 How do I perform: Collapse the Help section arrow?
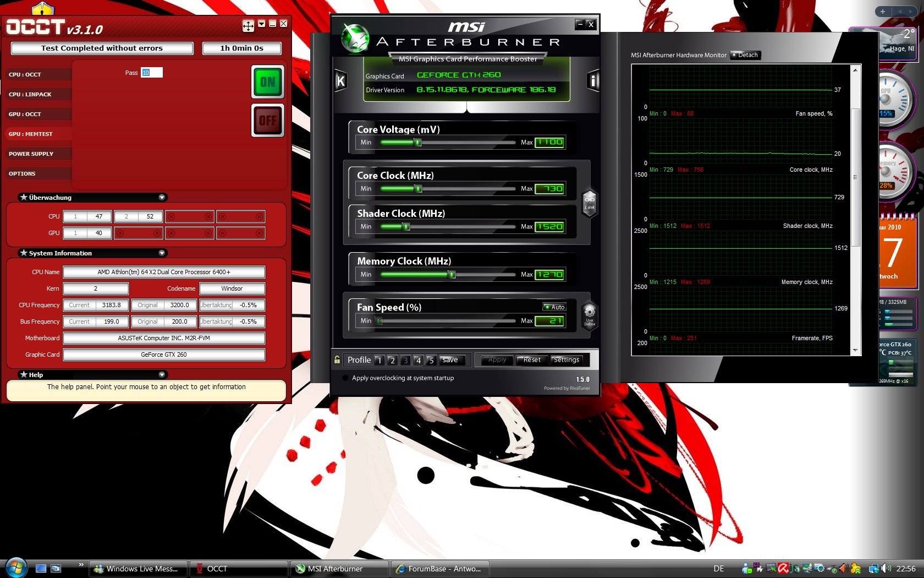click(162, 374)
